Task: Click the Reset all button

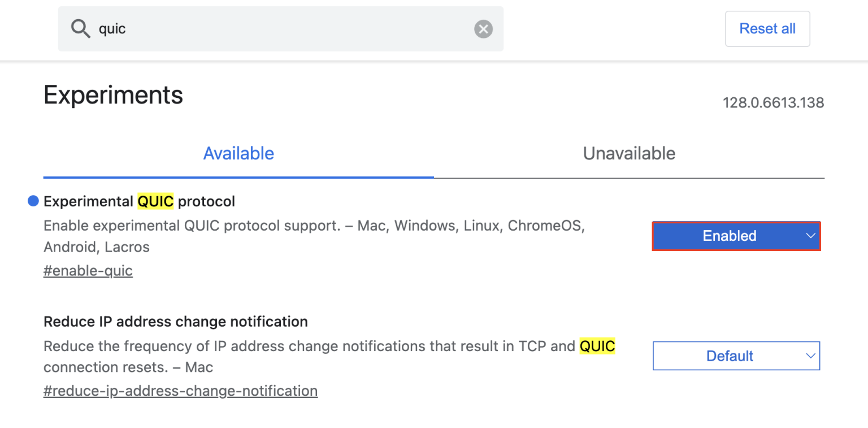Action: [767, 28]
